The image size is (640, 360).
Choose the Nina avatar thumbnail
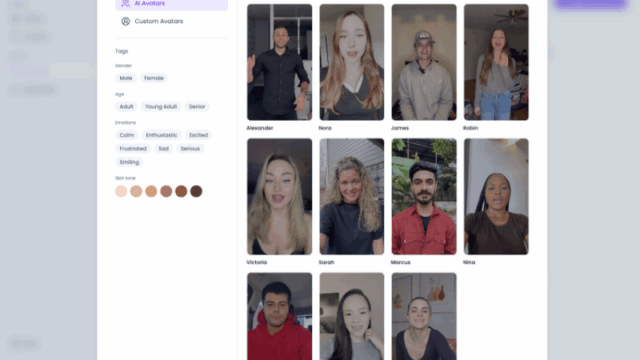pyautogui.click(x=496, y=196)
